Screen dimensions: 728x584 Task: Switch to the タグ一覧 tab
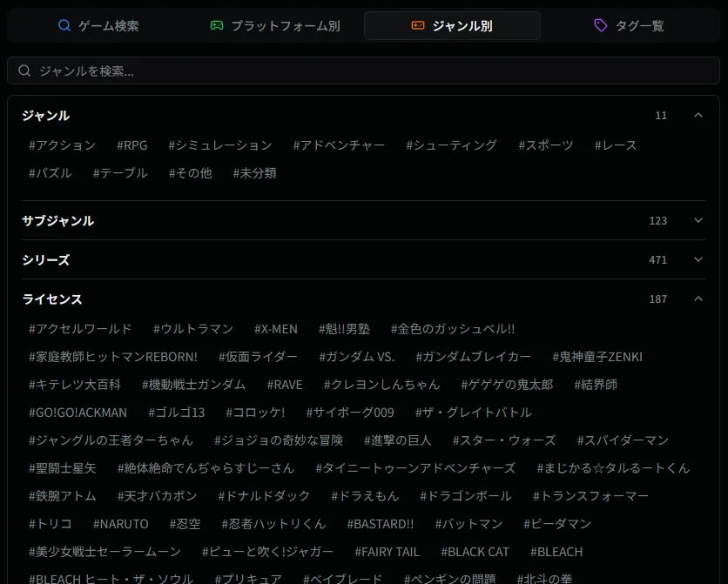tap(630, 25)
